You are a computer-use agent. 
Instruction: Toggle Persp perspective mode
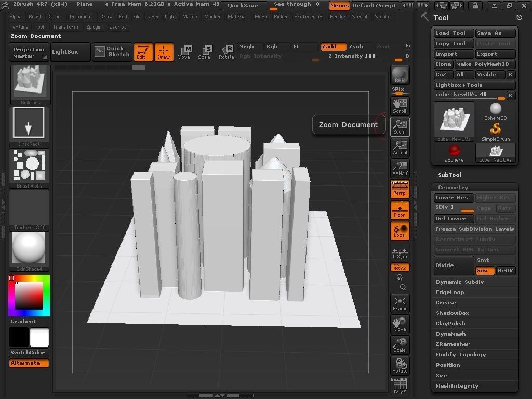coord(400,189)
